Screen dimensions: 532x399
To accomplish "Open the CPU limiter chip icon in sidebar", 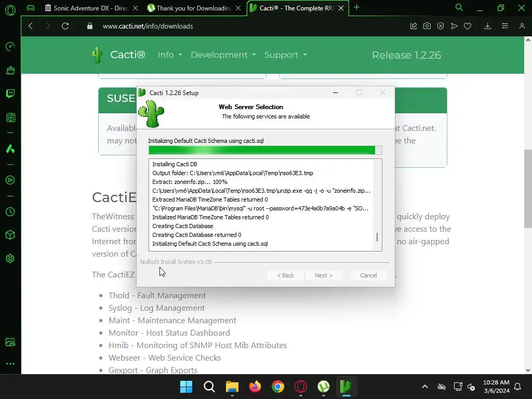I will click(x=10, y=117).
